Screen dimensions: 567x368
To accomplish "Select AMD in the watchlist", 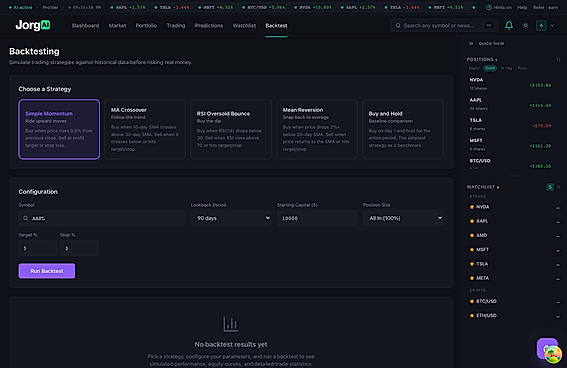I will point(482,235).
